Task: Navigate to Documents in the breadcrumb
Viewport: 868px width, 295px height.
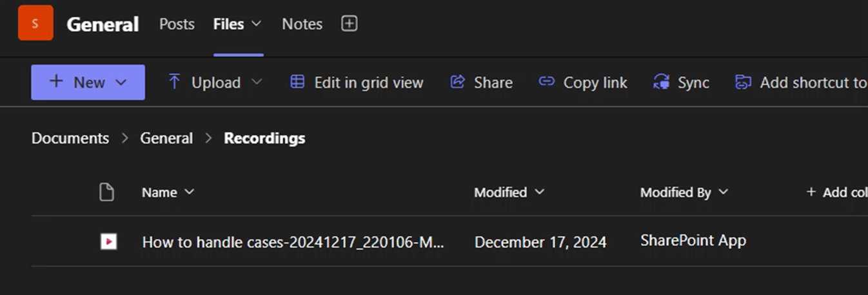Action: [70, 138]
